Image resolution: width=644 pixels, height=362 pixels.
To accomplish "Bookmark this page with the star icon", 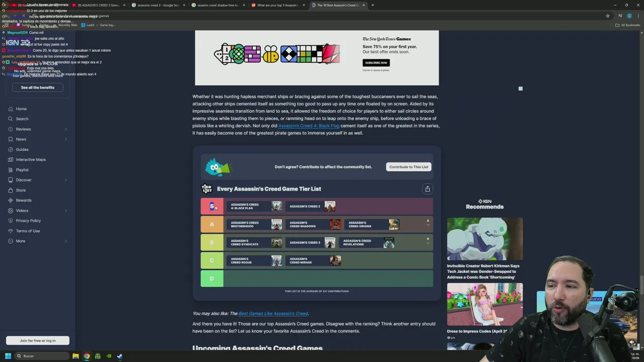I will point(607,16).
